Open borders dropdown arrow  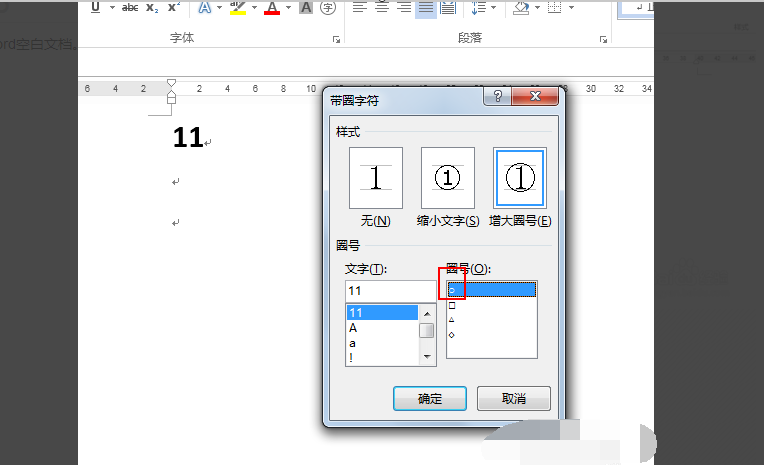(x=571, y=7)
